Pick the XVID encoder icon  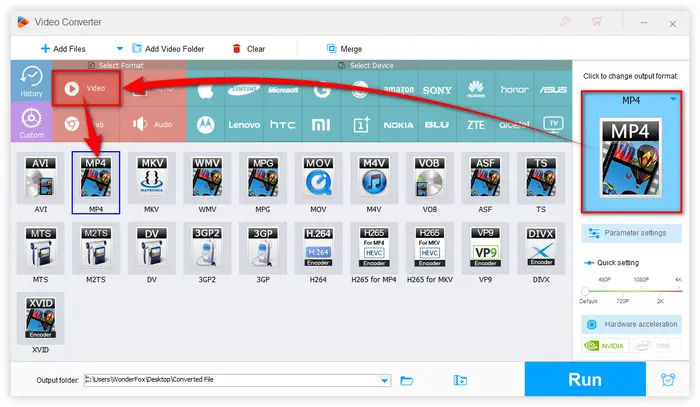point(41,318)
